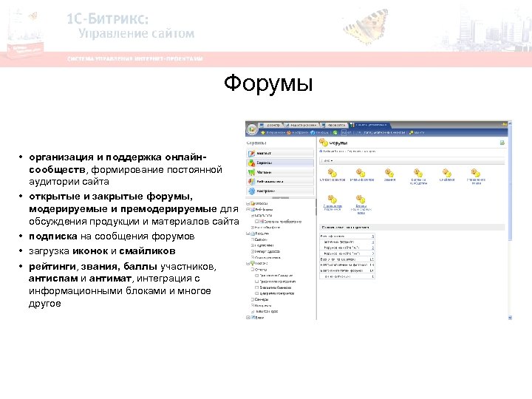Image resolution: width=532 pixels, height=399 pixels.
Task: Open the Магазин sidebar section
Action: click(x=280, y=172)
